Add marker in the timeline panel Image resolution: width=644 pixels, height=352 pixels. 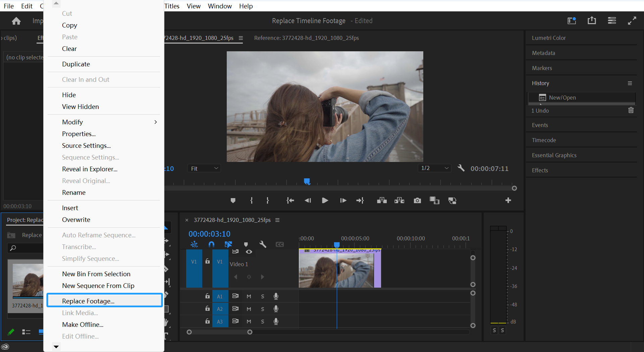[246, 245]
